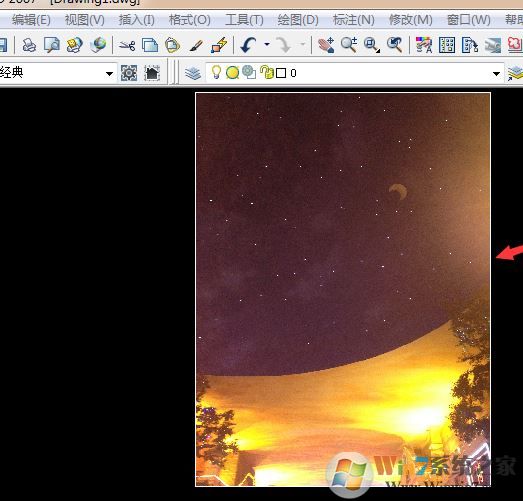Open the 工具(T) menu
This screenshot has height=501, width=523.
(244, 20)
